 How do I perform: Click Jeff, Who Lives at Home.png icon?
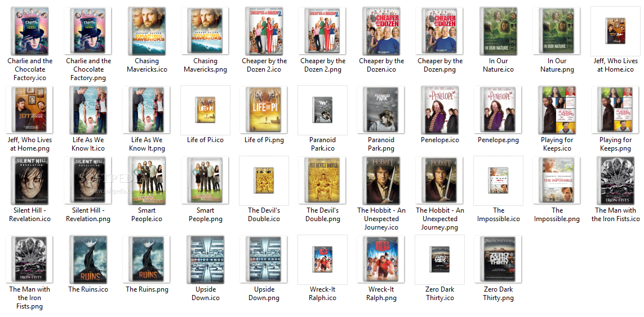point(29,109)
